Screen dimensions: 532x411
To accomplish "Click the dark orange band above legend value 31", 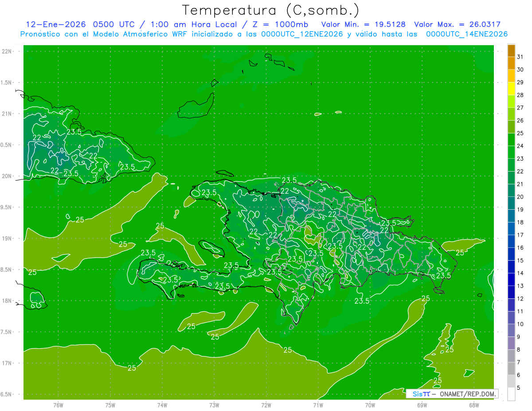I will (511, 50).
